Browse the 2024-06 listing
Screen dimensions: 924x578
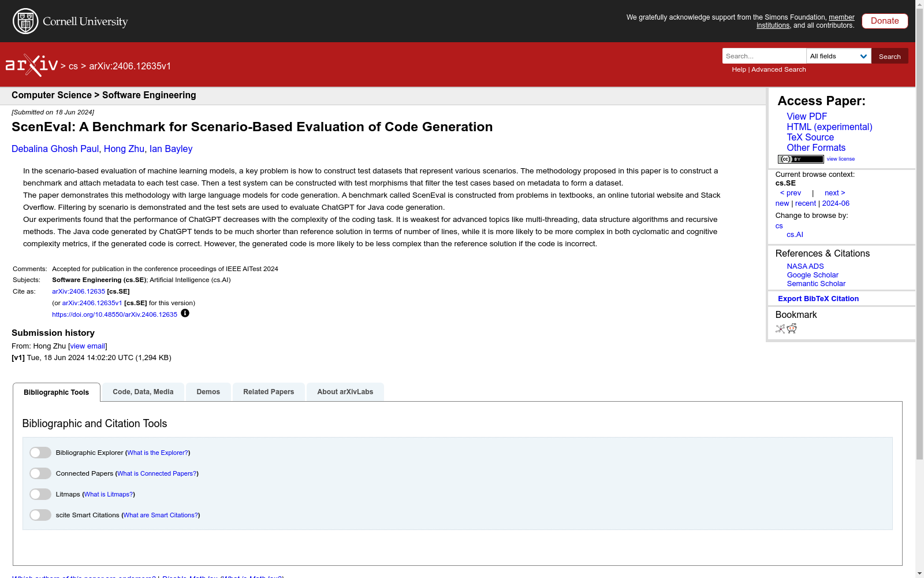click(836, 203)
